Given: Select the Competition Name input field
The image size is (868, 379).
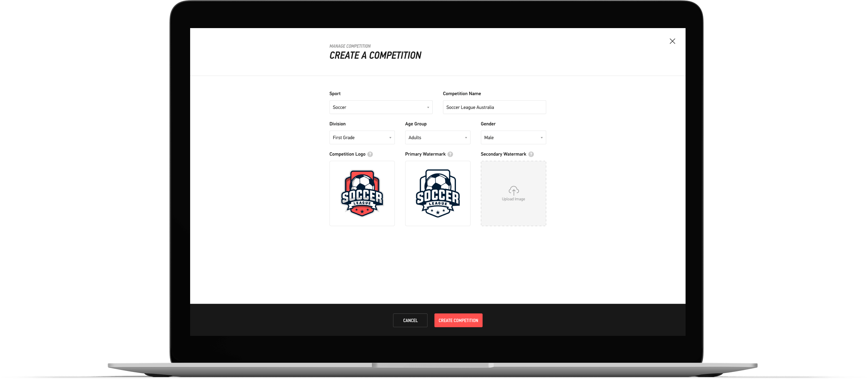Looking at the screenshot, I should [x=494, y=107].
